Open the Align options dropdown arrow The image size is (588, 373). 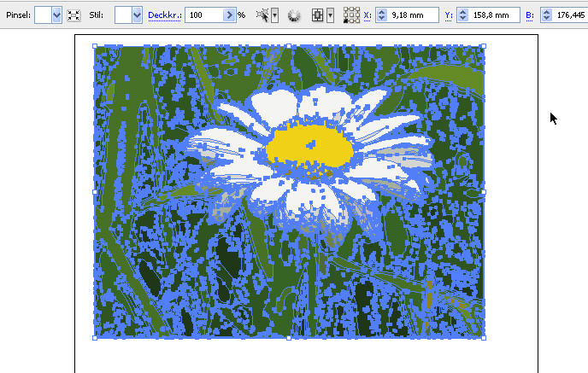pyautogui.click(x=330, y=15)
